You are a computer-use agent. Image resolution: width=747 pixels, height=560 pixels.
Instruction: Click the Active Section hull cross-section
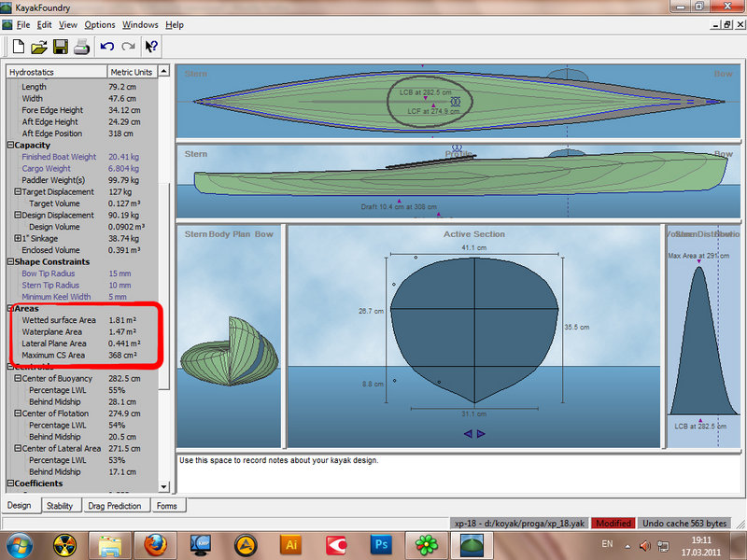coord(474,330)
